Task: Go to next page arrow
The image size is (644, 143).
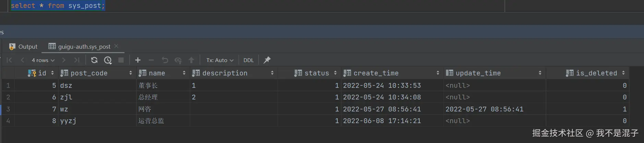Action: [x=64, y=60]
